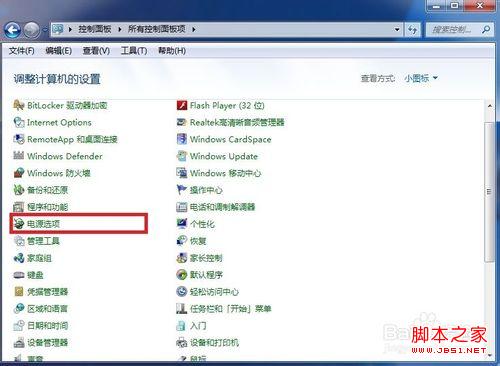Screen dimensions: 500x366
Task: Open the 家庭组 homegroup icon
Action: click(x=19, y=258)
